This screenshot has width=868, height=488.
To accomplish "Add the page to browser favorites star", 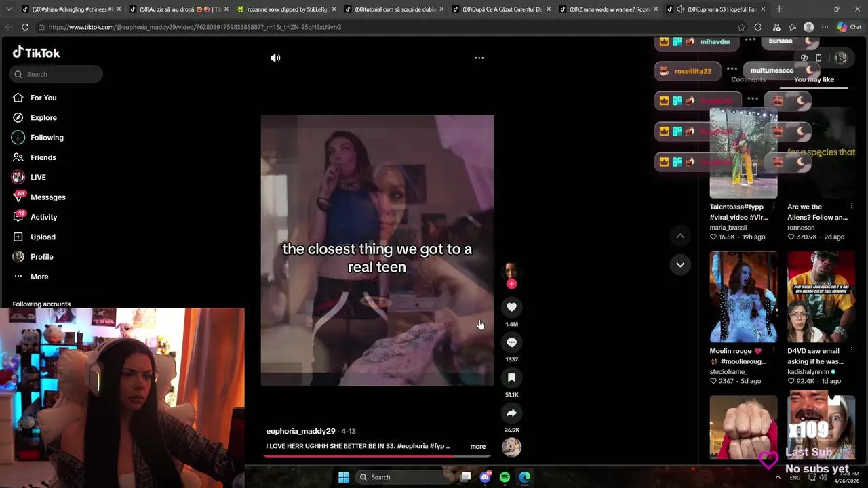I will [x=741, y=27].
